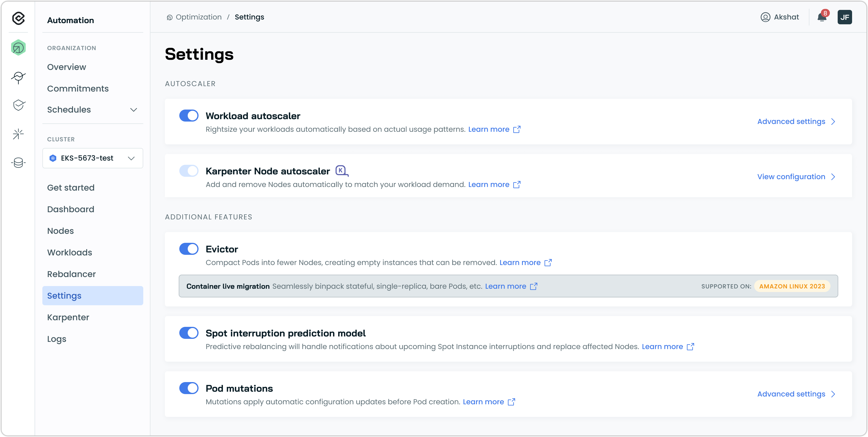868x437 pixels.
Task: Go to the Rebalancer page
Action: point(71,274)
